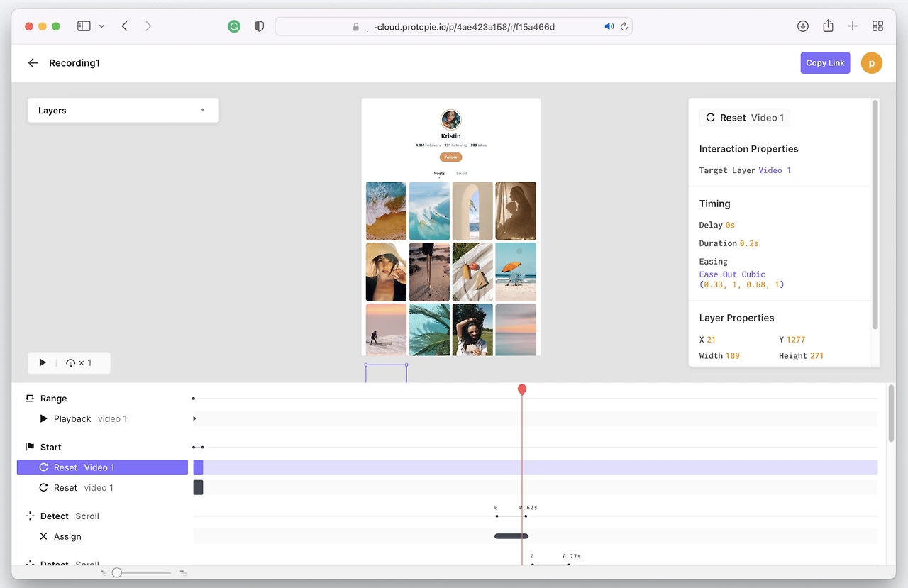Click the Duration value 0.2s
Image resolution: width=908 pixels, height=588 pixels.
pyautogui.click(x=749, y=243)
